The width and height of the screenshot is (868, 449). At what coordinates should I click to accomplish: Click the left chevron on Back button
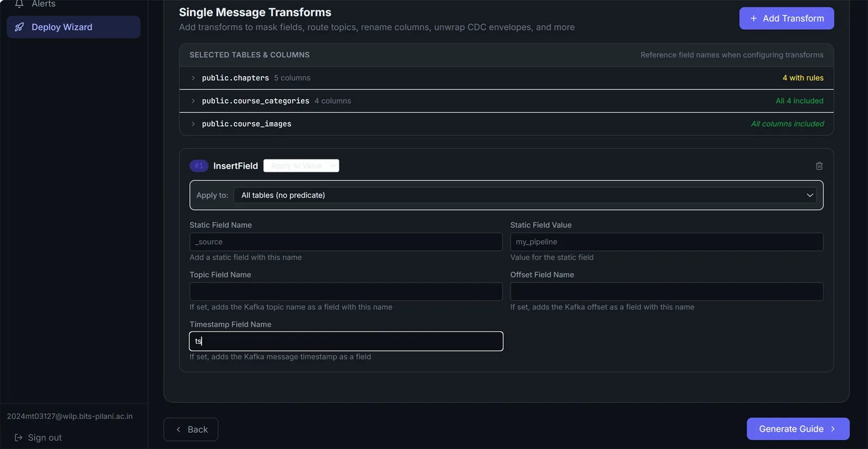coord(178,429)
